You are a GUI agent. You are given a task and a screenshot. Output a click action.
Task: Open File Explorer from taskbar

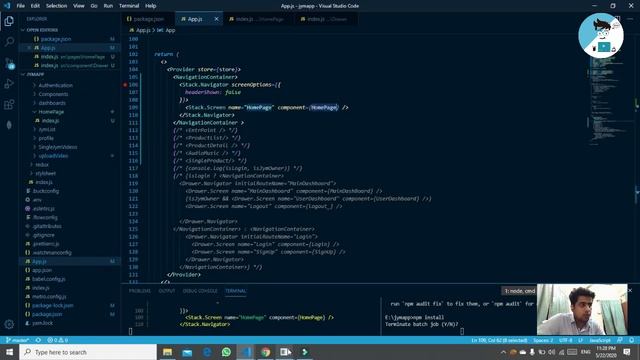click(x=167, y=352)
